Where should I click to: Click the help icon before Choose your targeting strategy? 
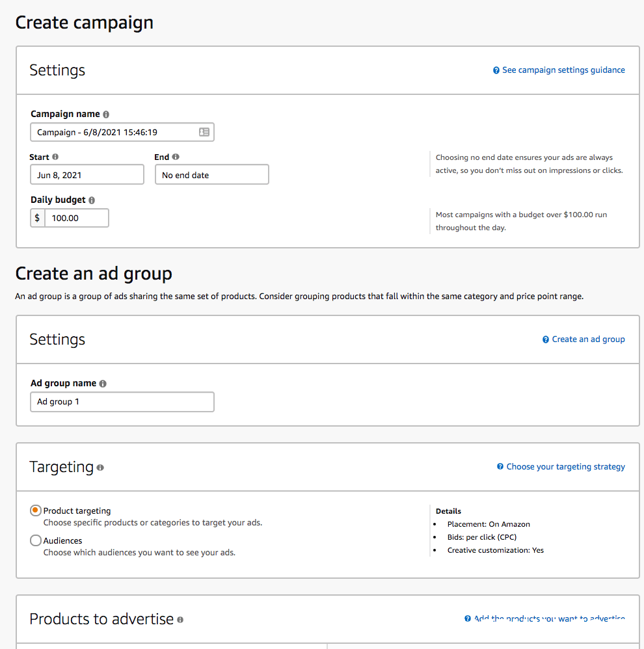tap(500, 466)
